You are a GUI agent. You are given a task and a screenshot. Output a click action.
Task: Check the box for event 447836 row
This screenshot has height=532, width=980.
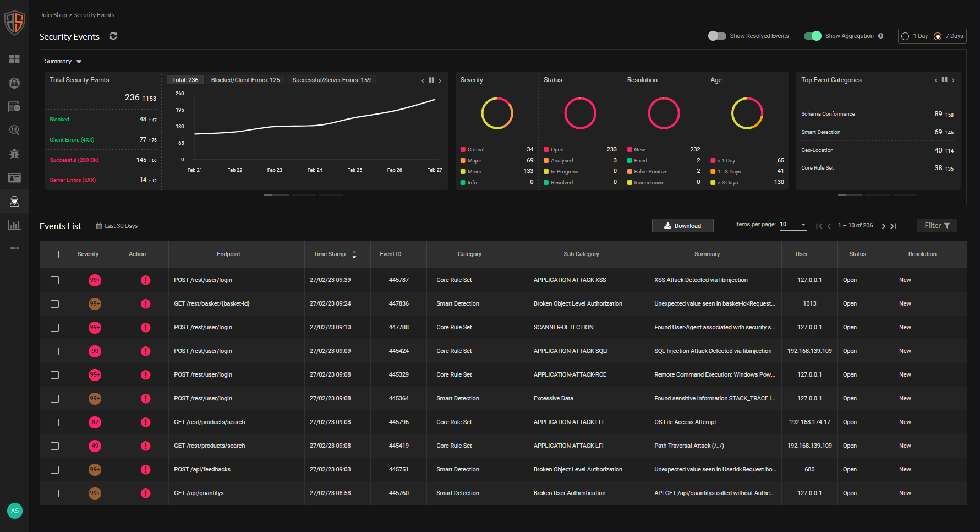coord(54,304)
